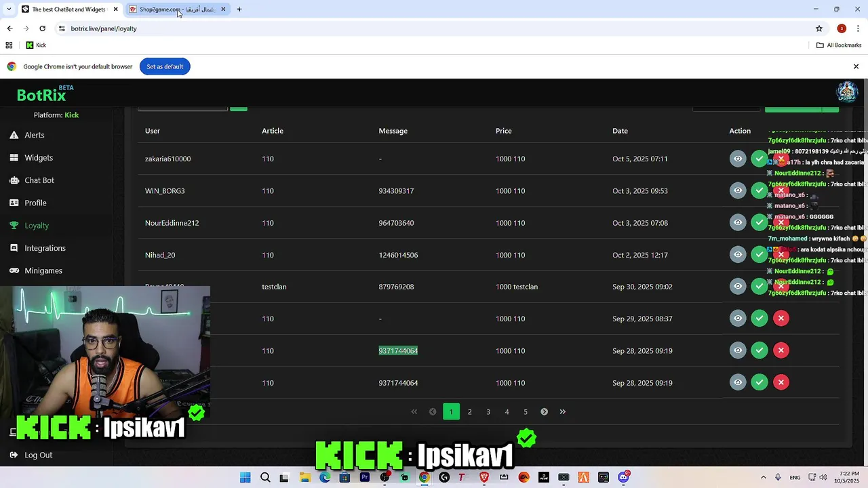View details for zakaria610000 request (eye icon)
868x488 pixels.
(x=738, y=159)
